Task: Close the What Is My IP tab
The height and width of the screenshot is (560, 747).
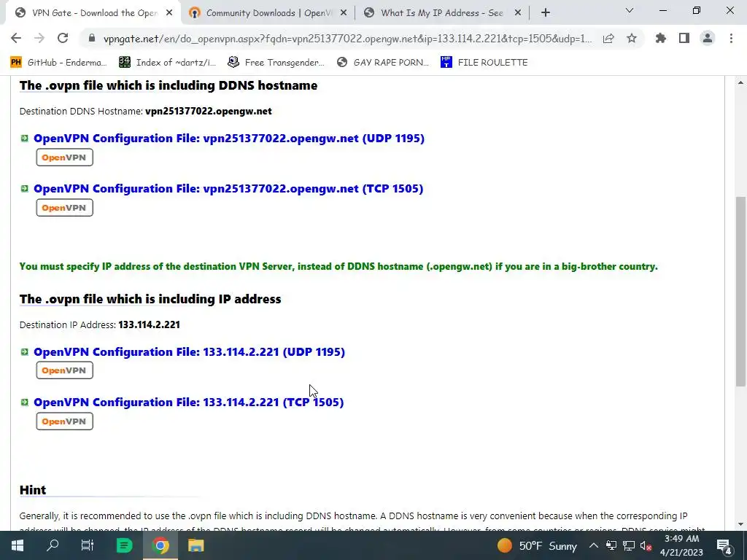Action: coord(518,13)
